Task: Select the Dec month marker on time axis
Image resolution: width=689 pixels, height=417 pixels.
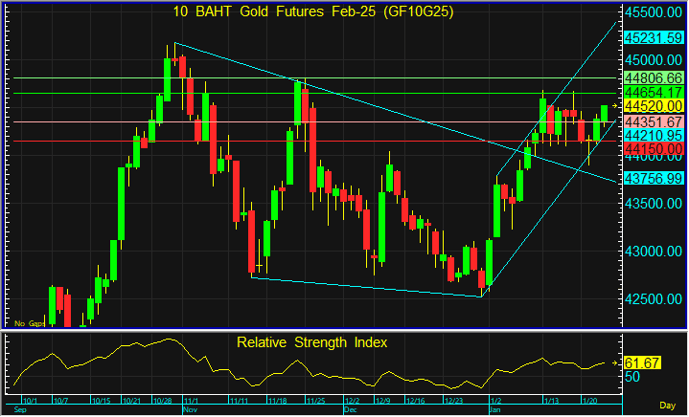Action: tap(349, 410)
